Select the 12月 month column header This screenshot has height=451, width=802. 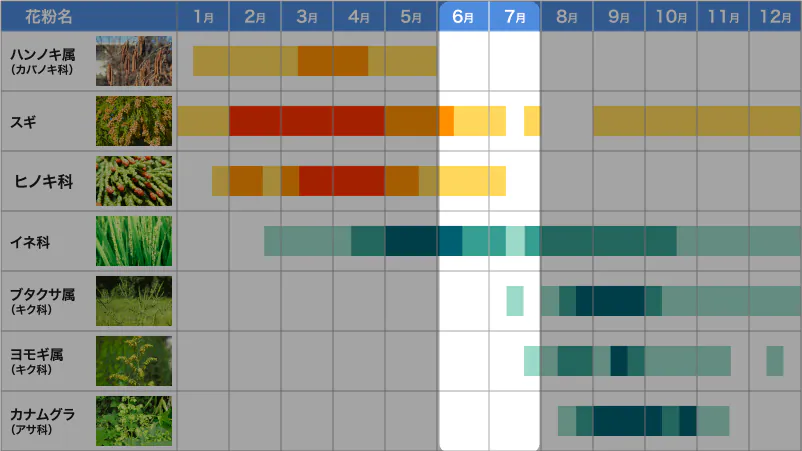coord(775,16)
